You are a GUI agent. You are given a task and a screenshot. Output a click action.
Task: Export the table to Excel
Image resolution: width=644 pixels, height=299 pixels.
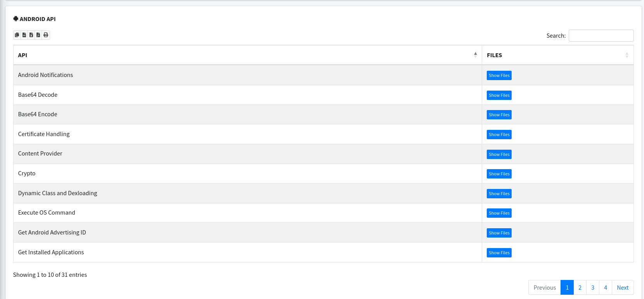coord(31,35)
